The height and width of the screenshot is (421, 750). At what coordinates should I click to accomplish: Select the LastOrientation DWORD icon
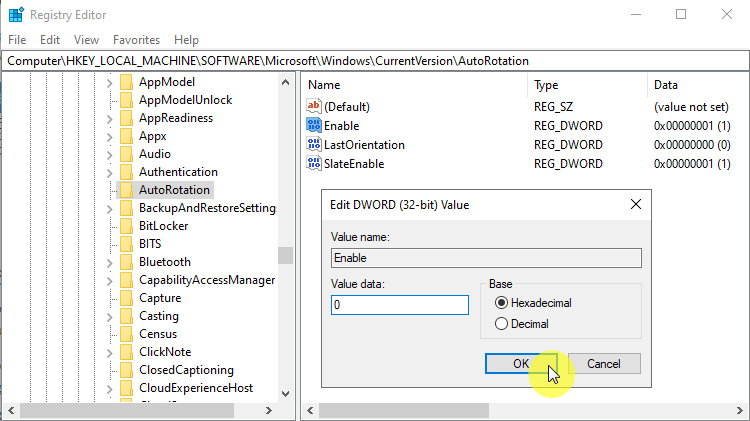pos(314,145)
